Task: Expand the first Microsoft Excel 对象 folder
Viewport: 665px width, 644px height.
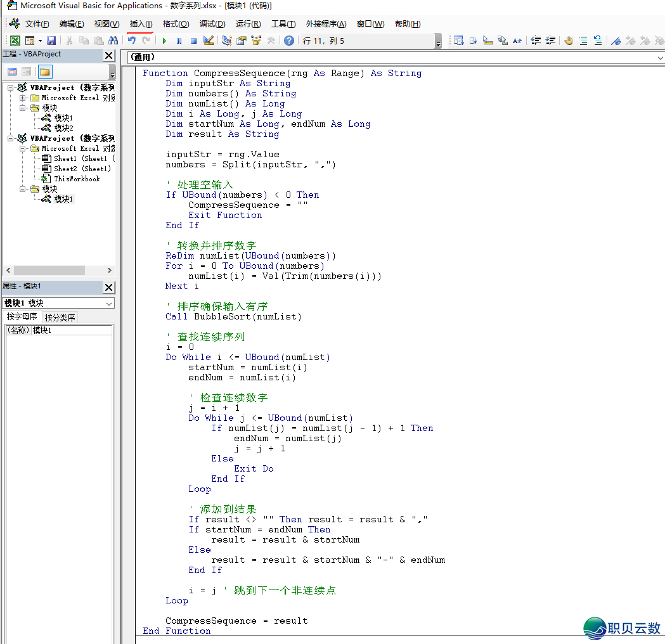Action: coord(22,98)
